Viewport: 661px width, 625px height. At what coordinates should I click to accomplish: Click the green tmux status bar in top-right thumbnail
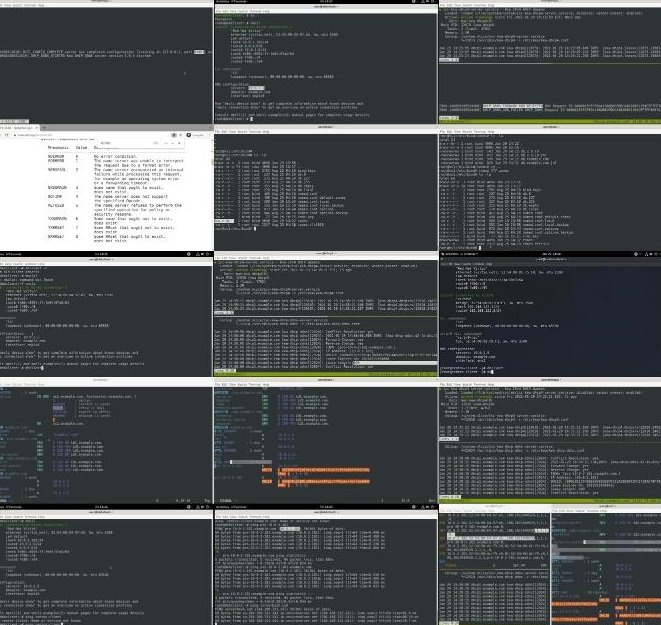coord(550,121)
